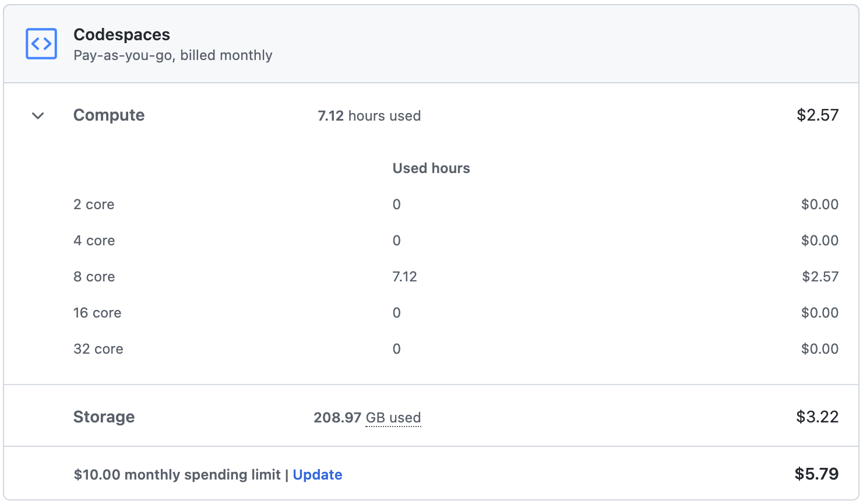Click '7.12 hours used' summary

[369, 116]
